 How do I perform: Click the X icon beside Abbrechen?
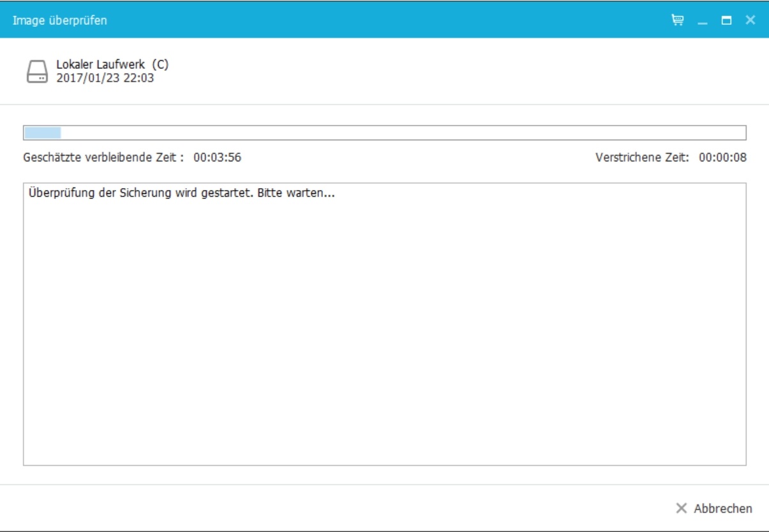pyautogui.click(x=682, y=508)
